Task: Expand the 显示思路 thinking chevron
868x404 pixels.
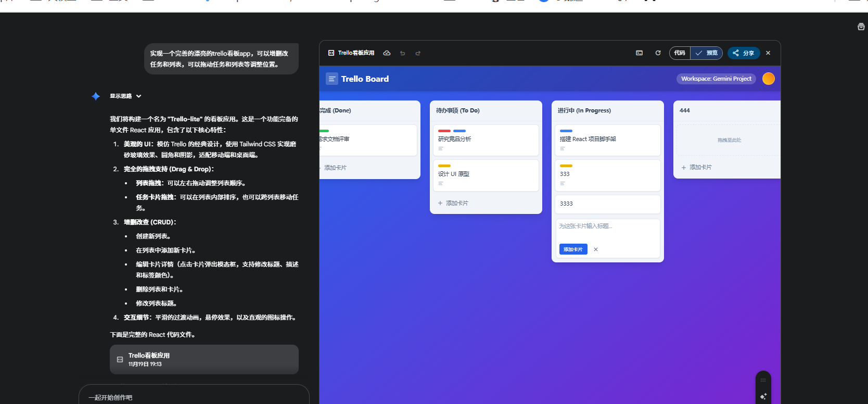Action: pos(139,96)
